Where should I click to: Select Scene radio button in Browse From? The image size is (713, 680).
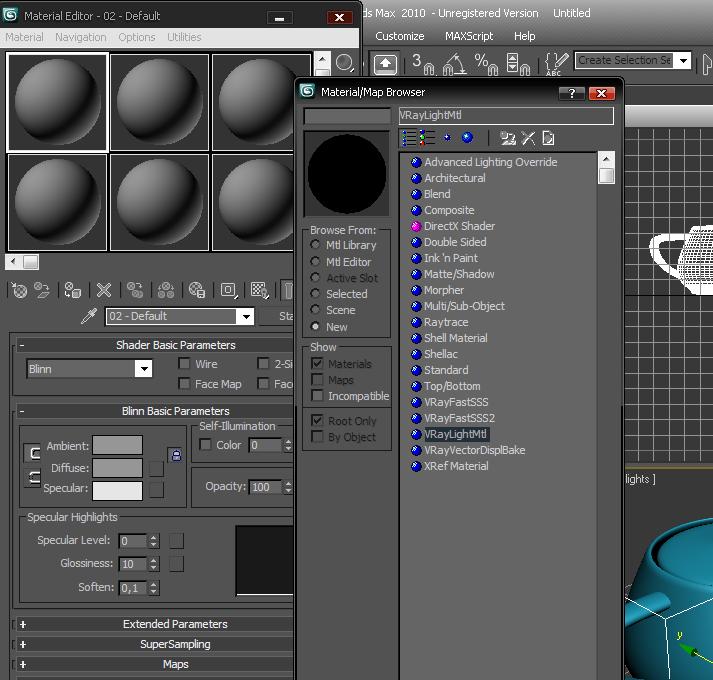(315, 310)
